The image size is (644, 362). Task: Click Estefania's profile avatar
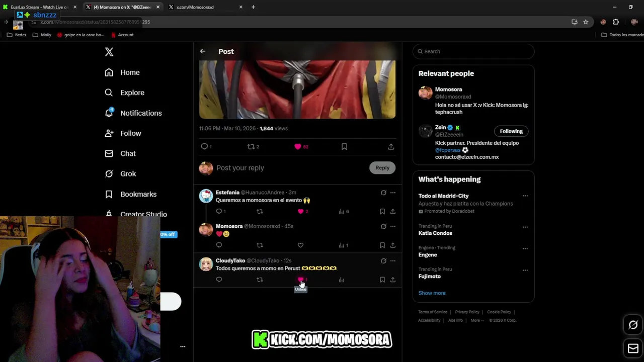point(206,196)
